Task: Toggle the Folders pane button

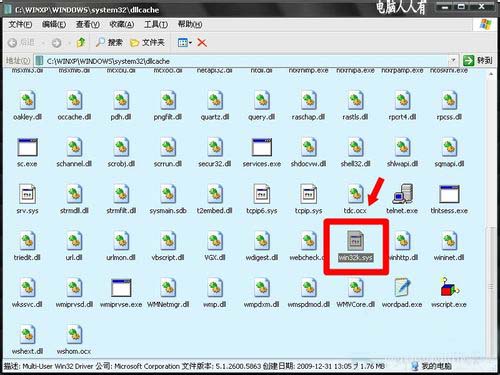Action: tap(147, 42)
